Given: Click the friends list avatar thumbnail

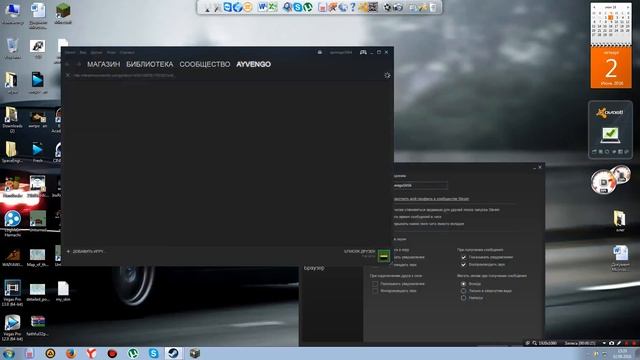Looking at the screenshot, I should click(384, 256).
